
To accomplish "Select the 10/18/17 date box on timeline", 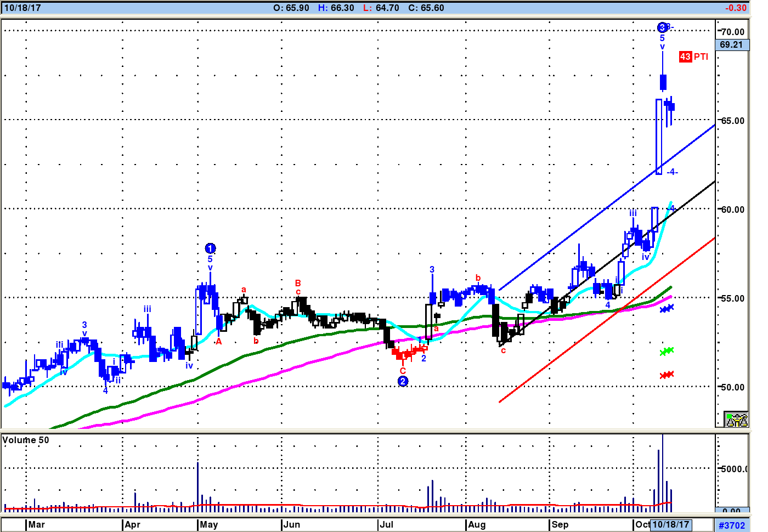I will coord(670,524).
